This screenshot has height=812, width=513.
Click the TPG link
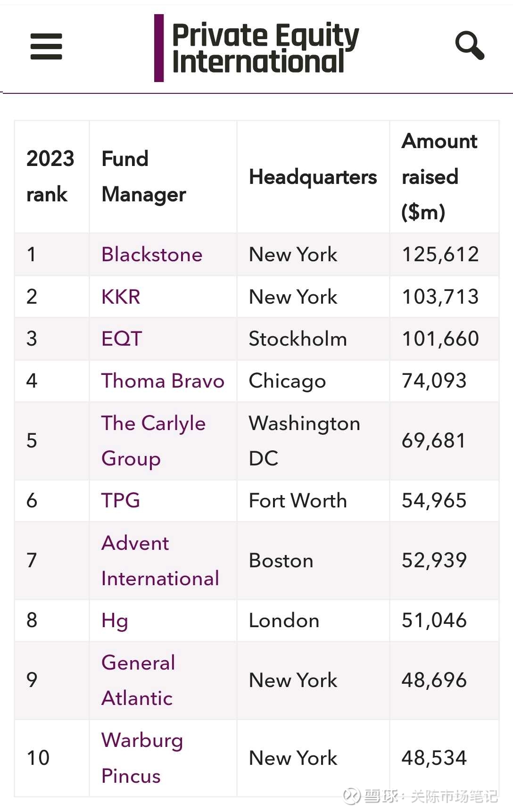pos(121,501)
